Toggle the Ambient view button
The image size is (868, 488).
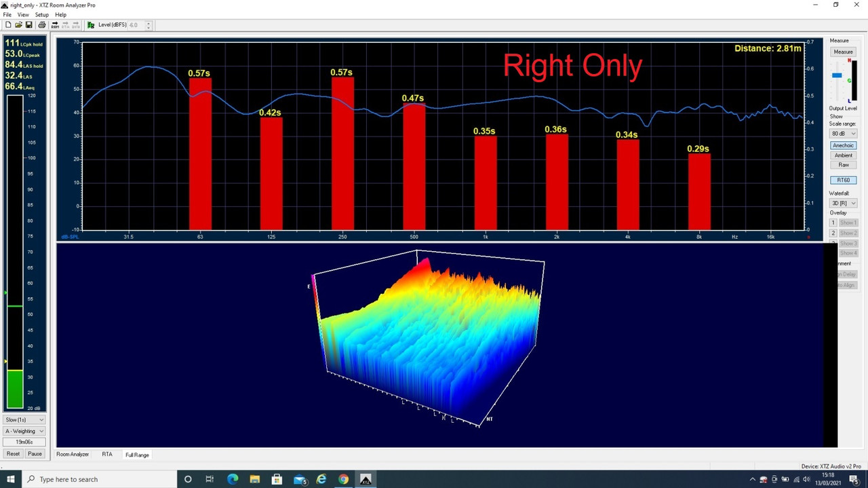(x=843, y=155)
